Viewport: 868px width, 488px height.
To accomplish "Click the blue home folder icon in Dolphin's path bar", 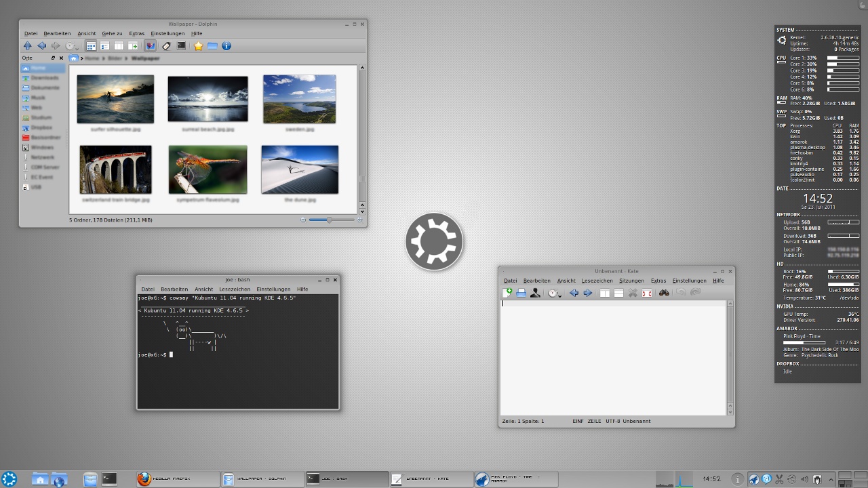I will click(74, 58).
